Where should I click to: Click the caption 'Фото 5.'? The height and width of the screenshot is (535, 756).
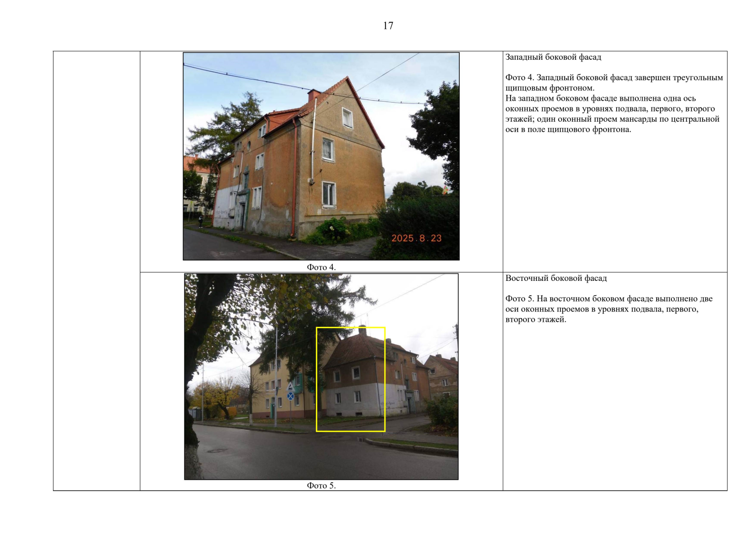click(x=321, y=486)
